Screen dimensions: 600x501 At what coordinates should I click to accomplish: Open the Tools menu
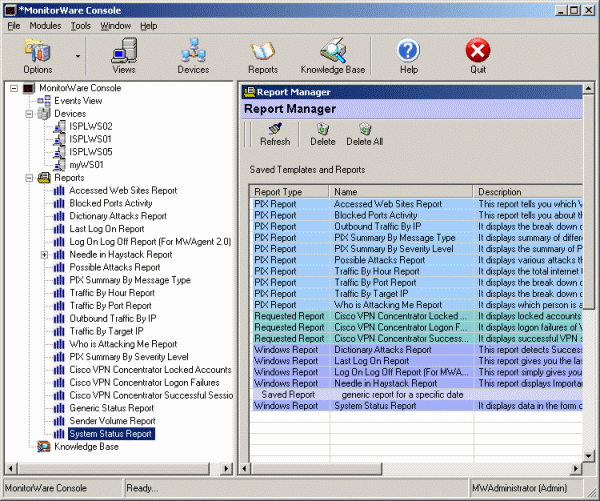(x=81, y=25)
